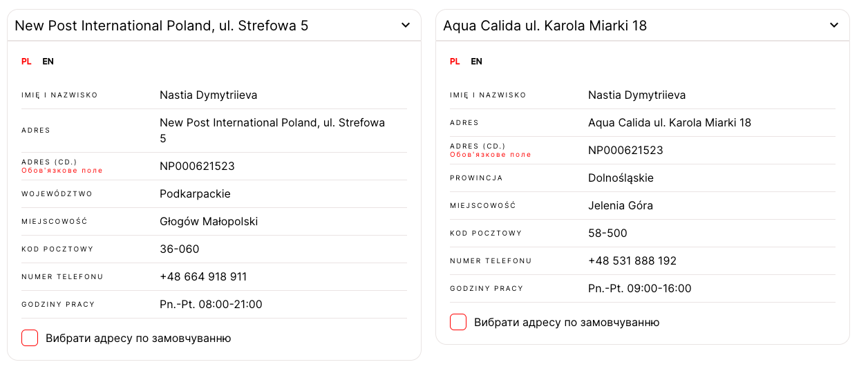The image size is (868, 380).
Task: Click the NP000621523 value in Aqua Calida card
Action: pos(625,151)
